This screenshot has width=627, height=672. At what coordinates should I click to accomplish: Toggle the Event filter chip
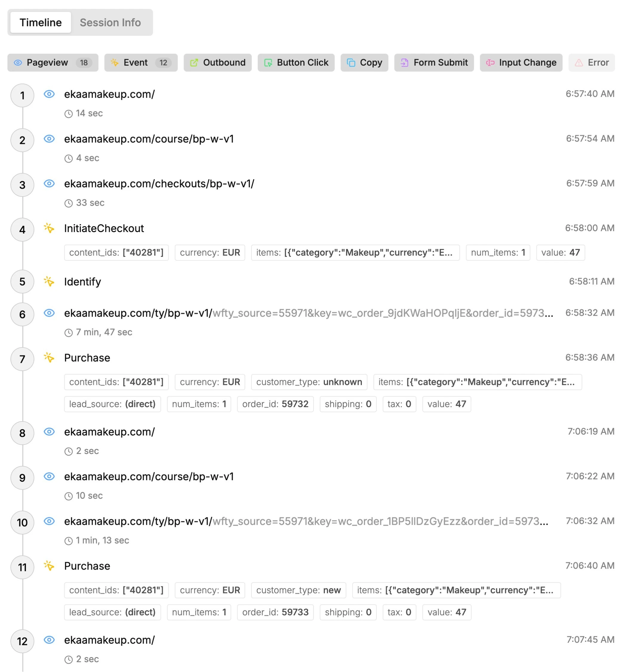[x=141, y=62]
